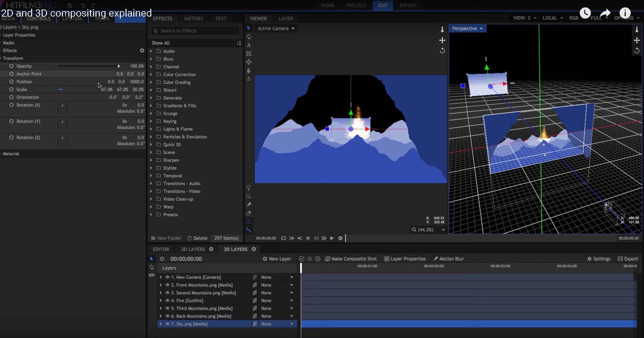
Task: Hide the Second Mountains.png layer
Action: click(168, 293)
